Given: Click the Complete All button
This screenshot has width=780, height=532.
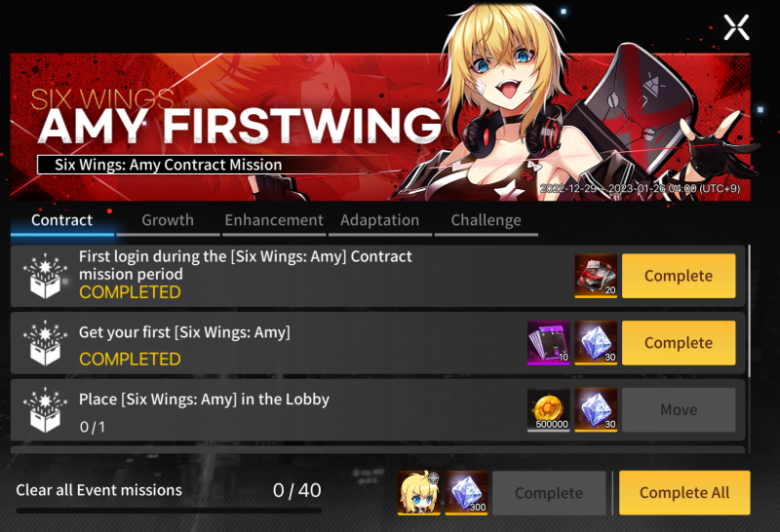Looking at the screenshot, I should [684, 493].
